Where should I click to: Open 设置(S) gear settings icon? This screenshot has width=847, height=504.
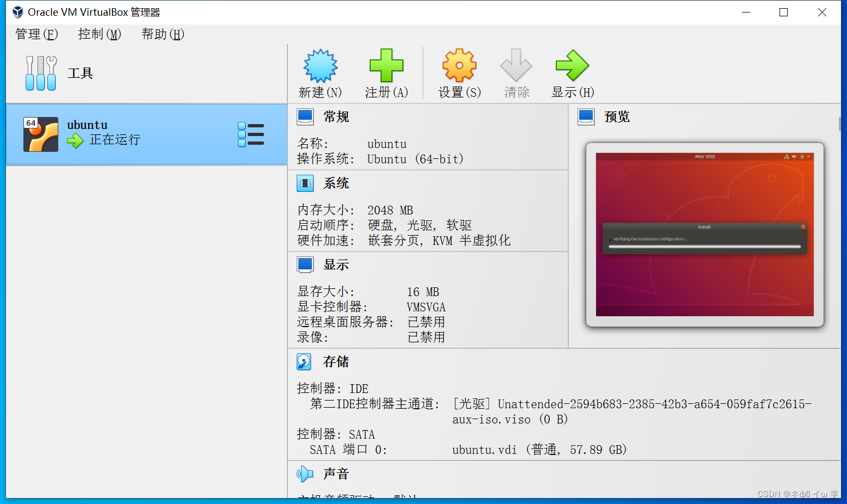coord(459,66)
